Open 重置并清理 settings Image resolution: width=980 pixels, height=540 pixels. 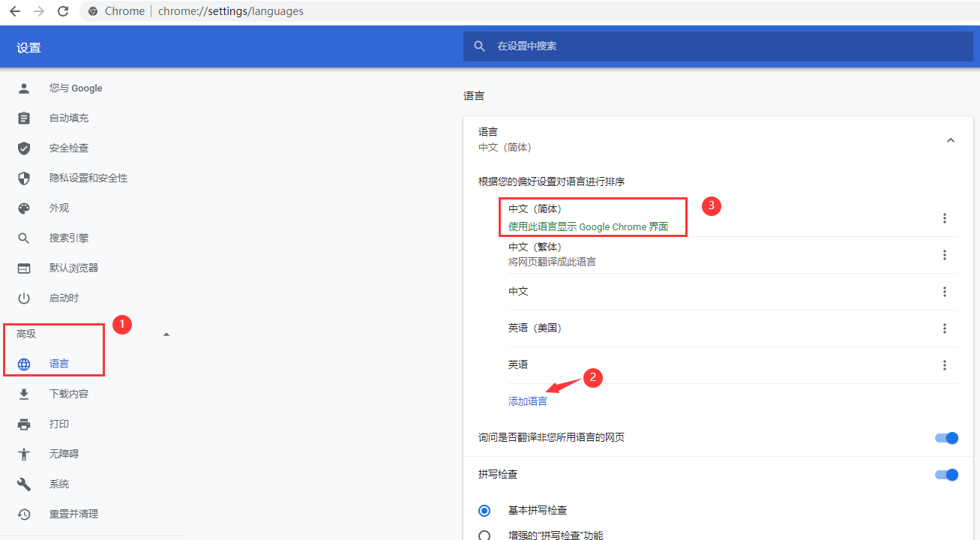(x=74, y=514)
